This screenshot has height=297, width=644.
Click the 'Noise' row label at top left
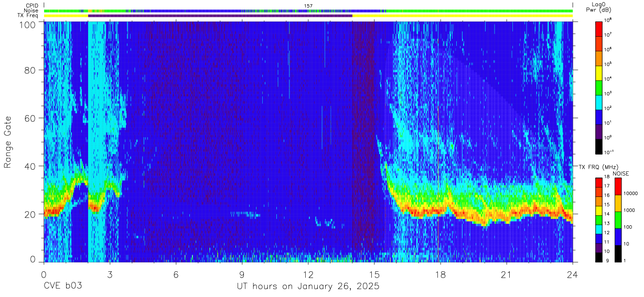30,10
